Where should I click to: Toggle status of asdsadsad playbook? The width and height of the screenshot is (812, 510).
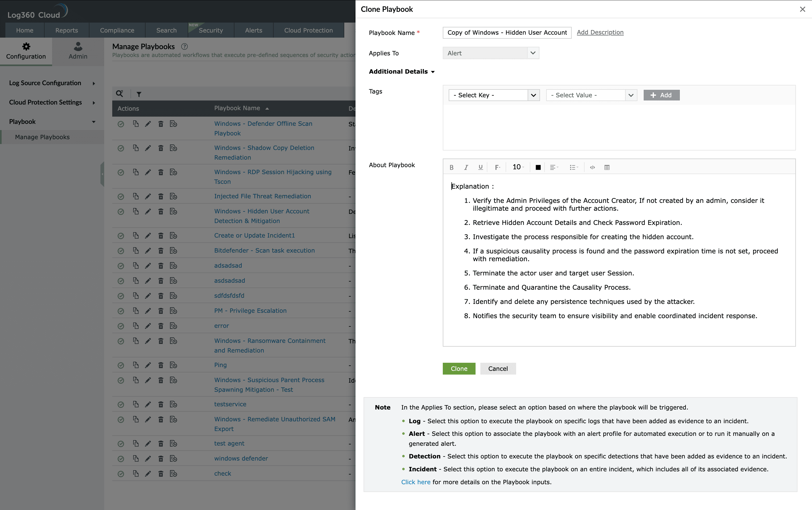pyautogui.click(x=121, y=281)
